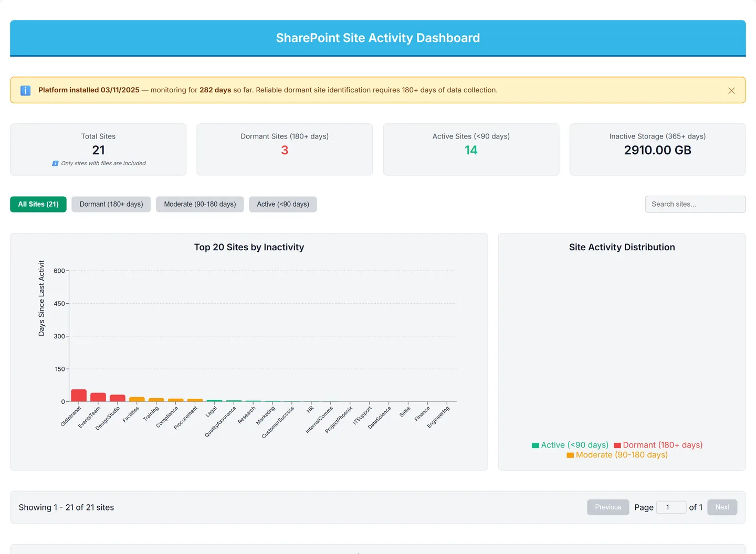Viewport: 756px width, 554px height.
Task: Click the Active Sites count 14
Action: pyautogui.click(x=471, y=150)
